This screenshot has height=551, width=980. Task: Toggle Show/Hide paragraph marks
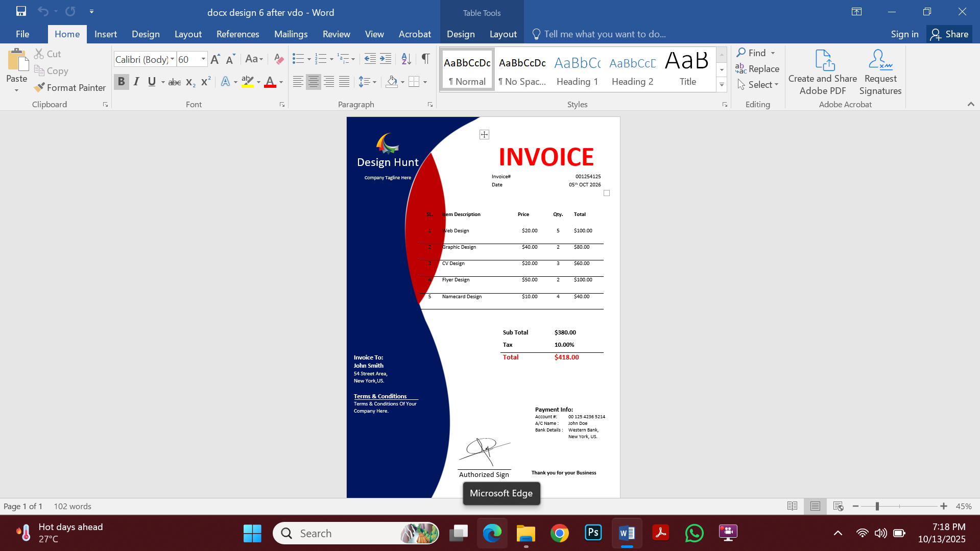(x=425, y=59)
